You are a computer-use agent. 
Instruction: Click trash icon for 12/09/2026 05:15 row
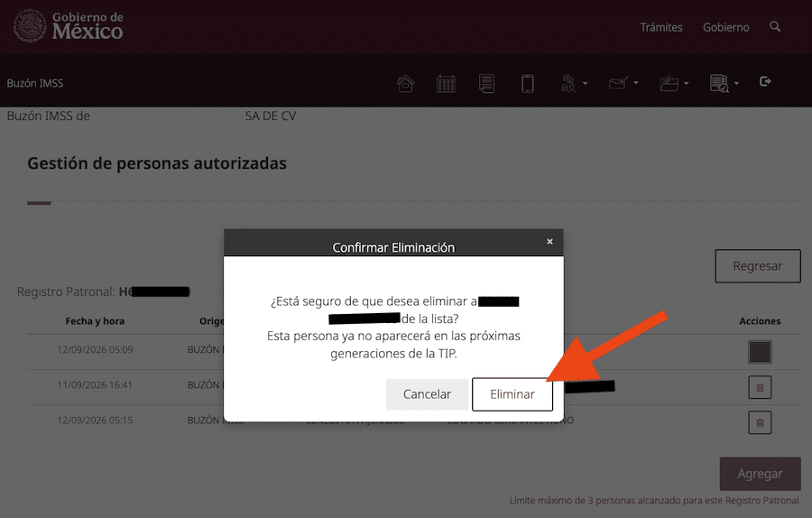click(x=760, y=422)
